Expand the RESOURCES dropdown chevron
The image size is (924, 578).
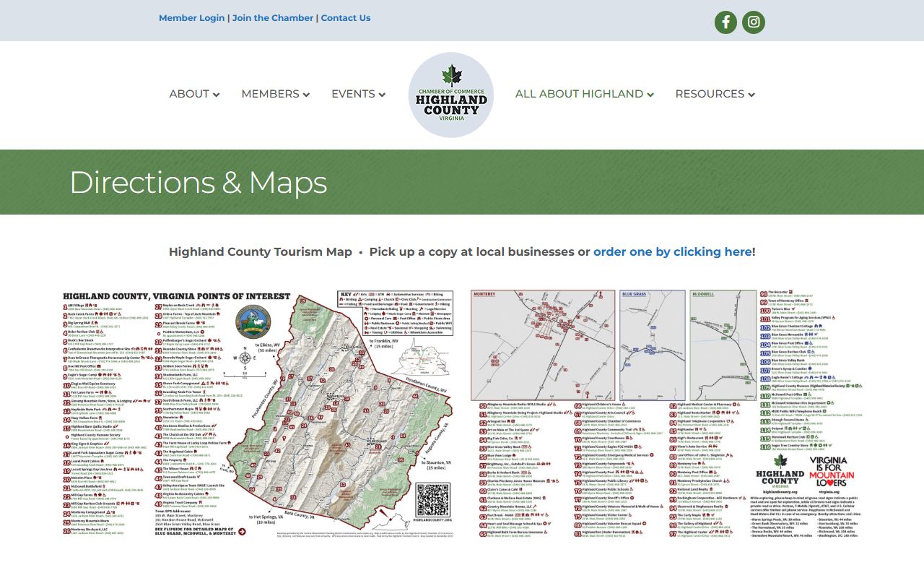coord(751,95)
